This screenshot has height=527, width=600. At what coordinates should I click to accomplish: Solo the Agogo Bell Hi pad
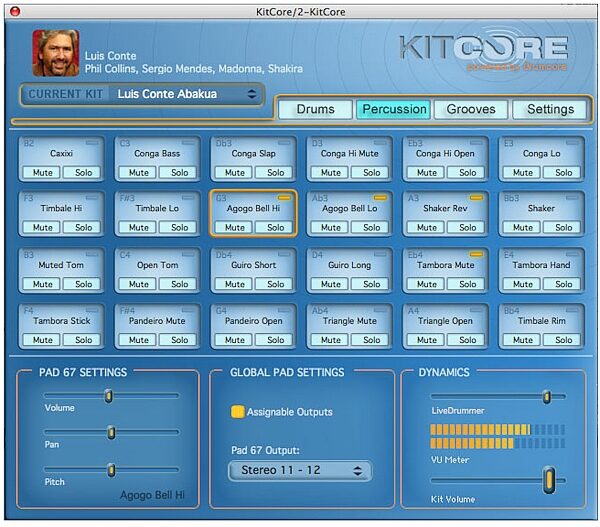point(275,227)
